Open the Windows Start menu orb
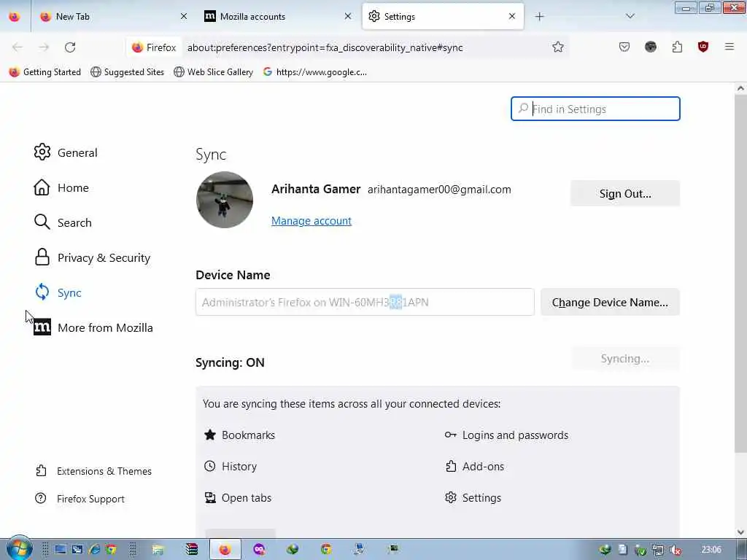 click(x=18, y=548)
